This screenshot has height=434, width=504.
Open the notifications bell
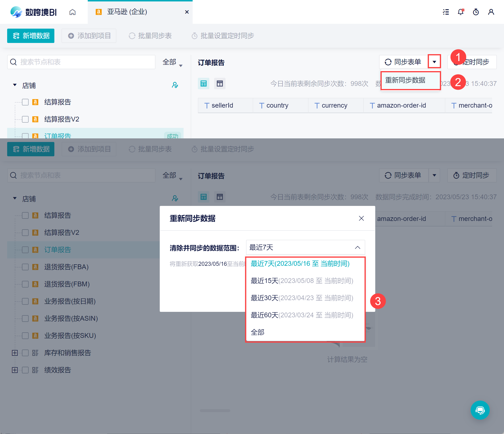tap(461, 12)
